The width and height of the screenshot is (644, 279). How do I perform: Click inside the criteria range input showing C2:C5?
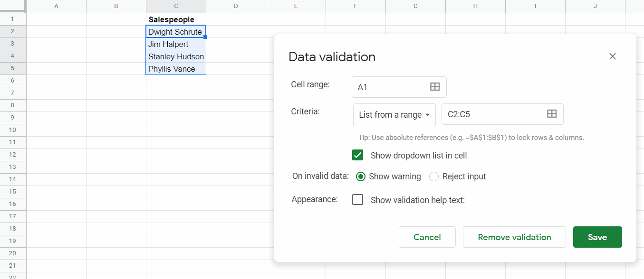(494, 114)
